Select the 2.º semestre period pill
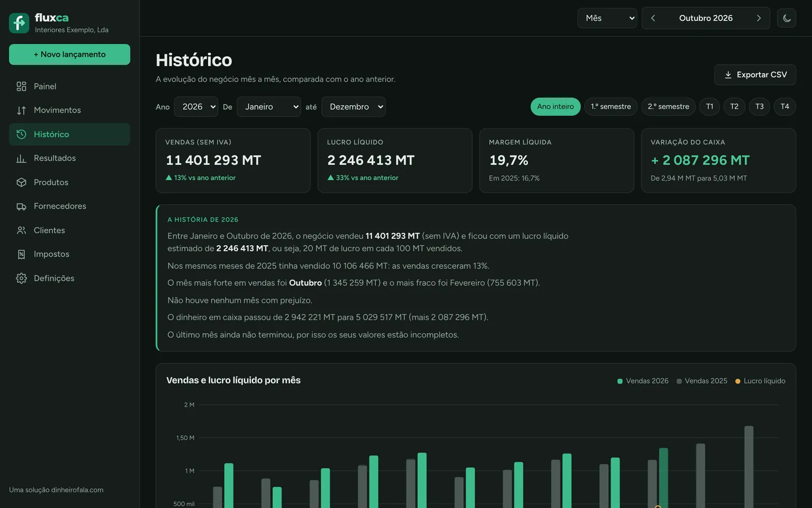This screenshot has width=812, height=508. (x=668, y=107)
